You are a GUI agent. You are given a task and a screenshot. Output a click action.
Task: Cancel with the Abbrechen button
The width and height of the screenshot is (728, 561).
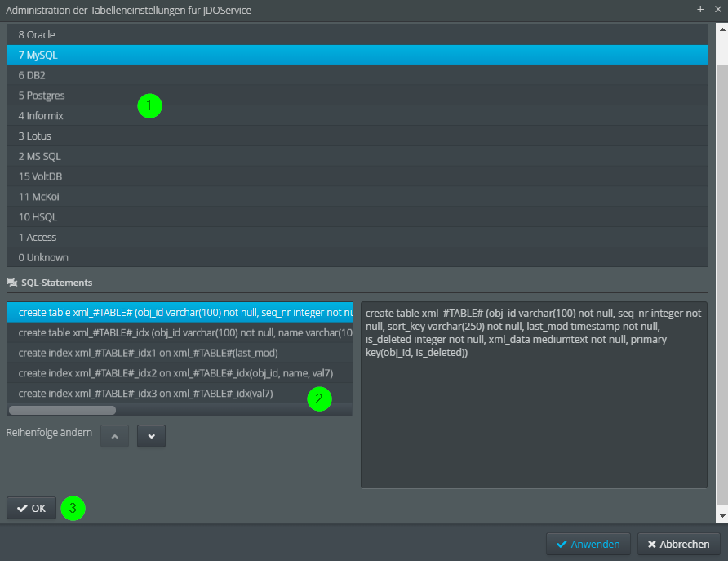[679, 544]
